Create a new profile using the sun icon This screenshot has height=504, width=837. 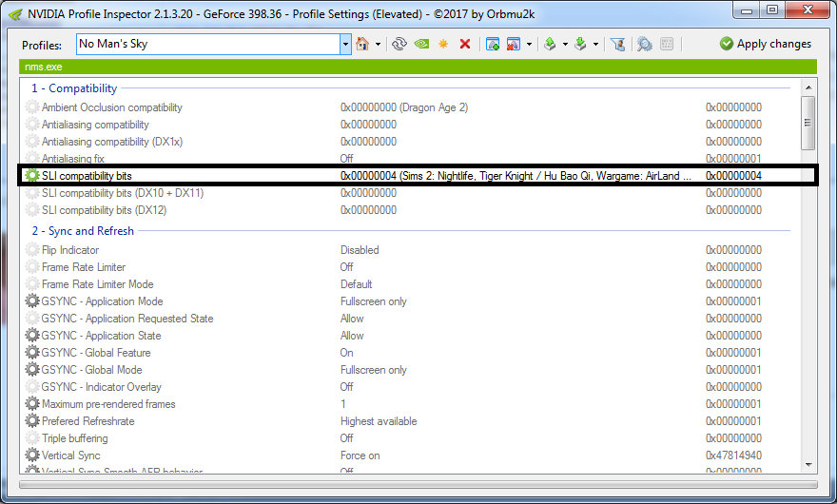coord(443,44)
